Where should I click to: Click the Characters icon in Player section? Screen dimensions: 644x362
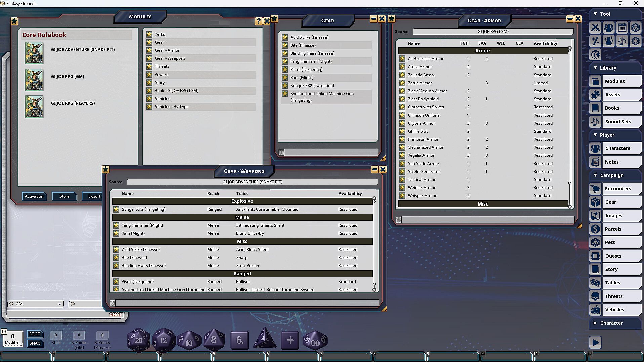595,148
